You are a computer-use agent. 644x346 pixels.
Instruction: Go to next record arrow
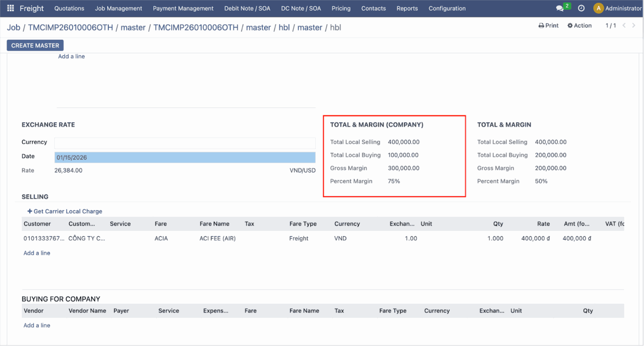click(x=634, y=26)
